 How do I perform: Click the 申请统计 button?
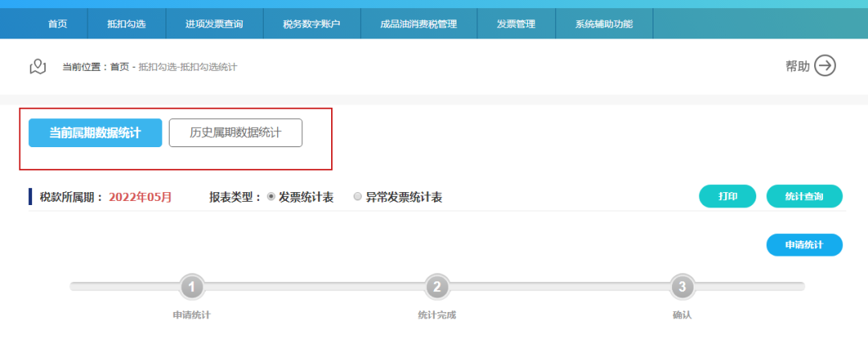804,245
